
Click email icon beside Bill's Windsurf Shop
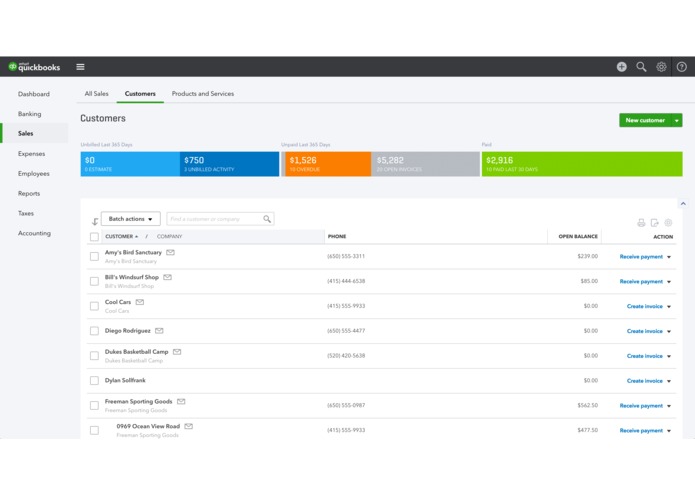coord(167,277)
